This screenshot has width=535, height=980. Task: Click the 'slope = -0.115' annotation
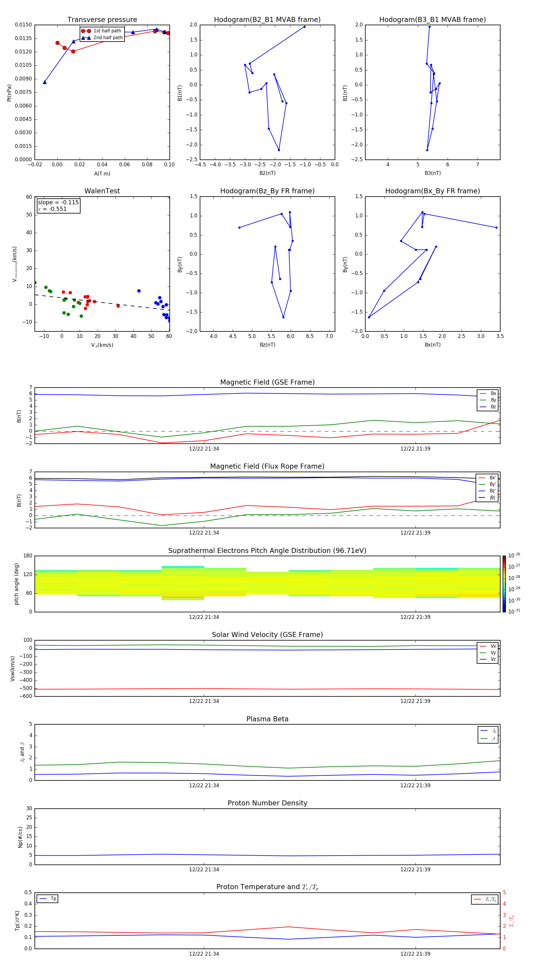[x=58, y=203]
